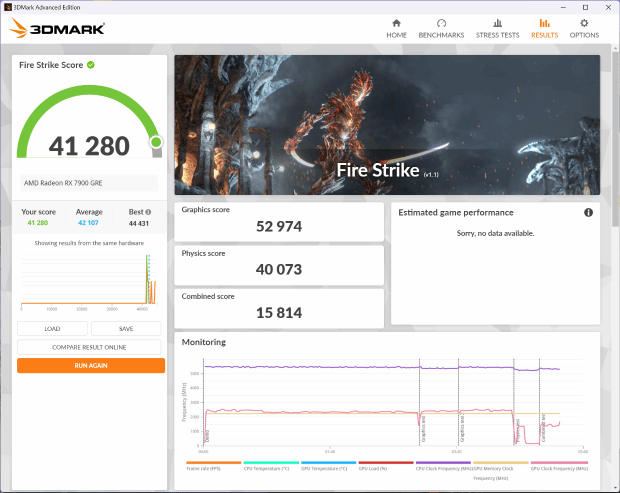Click info icon next to Best score
620x493 pixels.
pos(148,212)
